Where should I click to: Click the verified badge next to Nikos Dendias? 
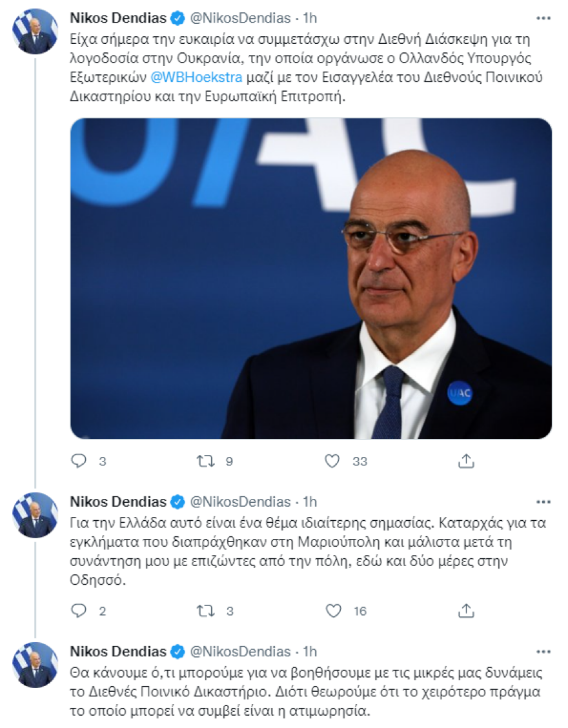(x=177, y=19)
